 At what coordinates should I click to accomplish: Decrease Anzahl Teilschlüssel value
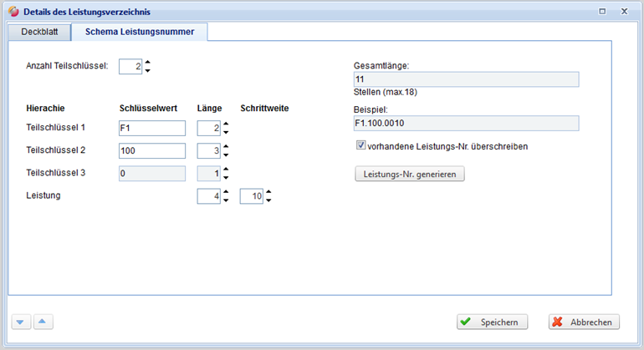click(x=148, y=71)
